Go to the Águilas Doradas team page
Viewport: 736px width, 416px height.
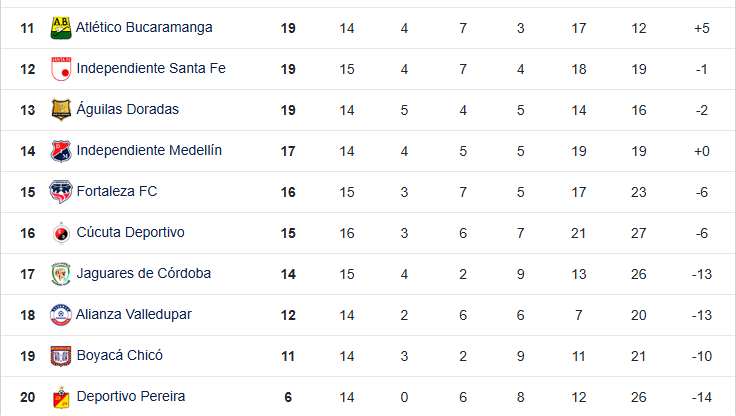coord(127,110)
